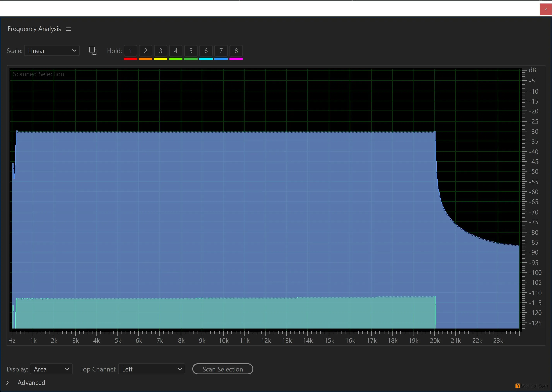This screenshot has height=392, width=552.
Task: Click the Scanned Selection text in graph
Action: 38,74
